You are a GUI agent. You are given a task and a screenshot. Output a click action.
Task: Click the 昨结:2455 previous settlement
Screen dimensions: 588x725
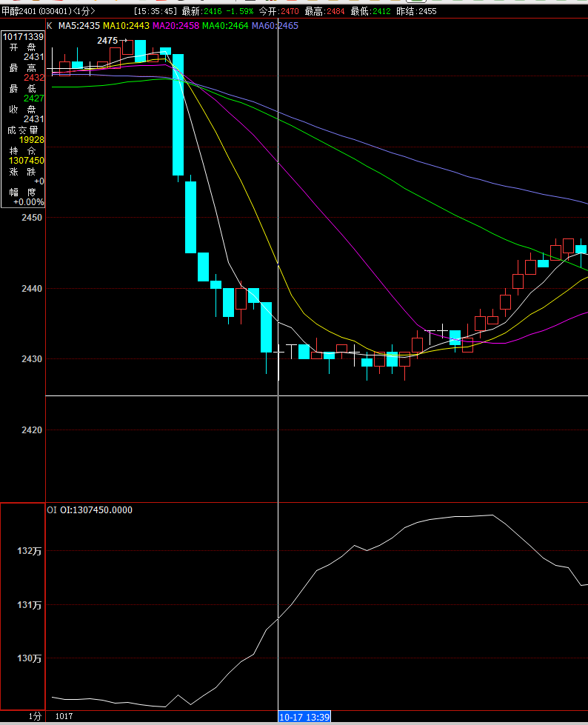416,11
